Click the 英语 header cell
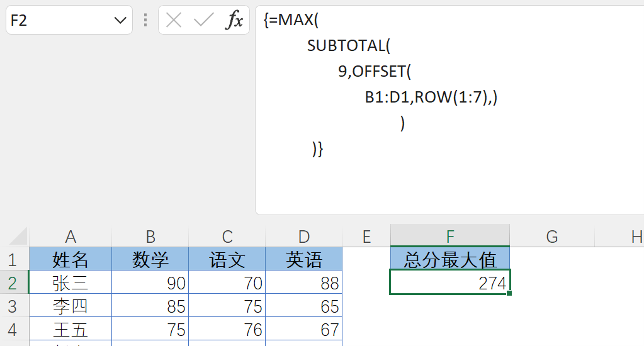 click(x=304, y=259)
